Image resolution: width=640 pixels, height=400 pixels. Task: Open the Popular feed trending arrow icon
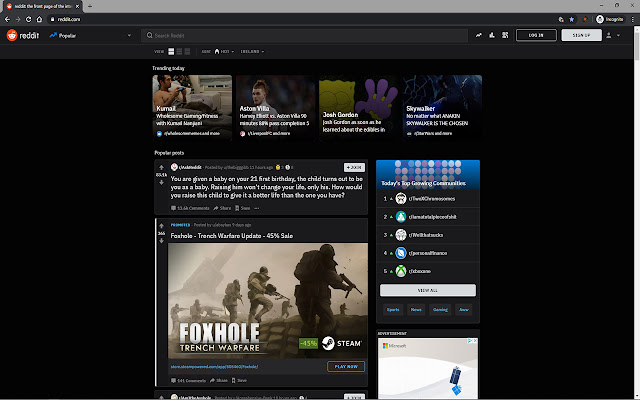pyautogui.click(x=478, y=35)
